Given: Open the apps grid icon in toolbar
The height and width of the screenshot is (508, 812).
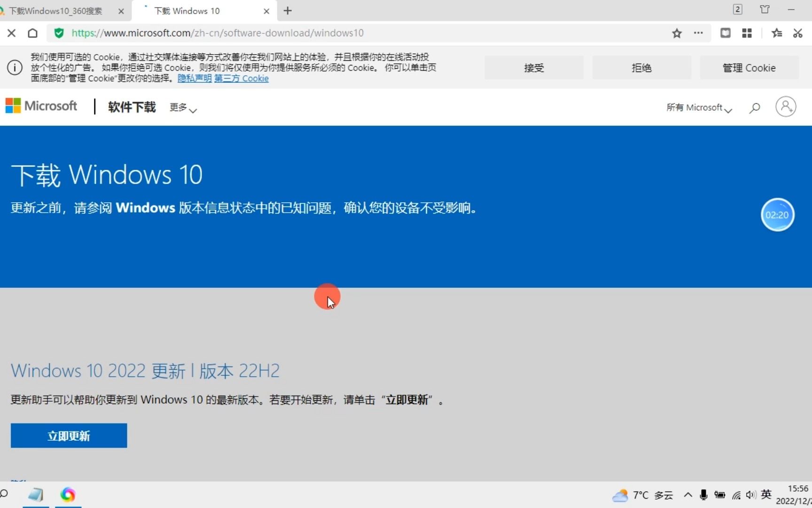Looking at the screenshot, I should pos(747,33).
